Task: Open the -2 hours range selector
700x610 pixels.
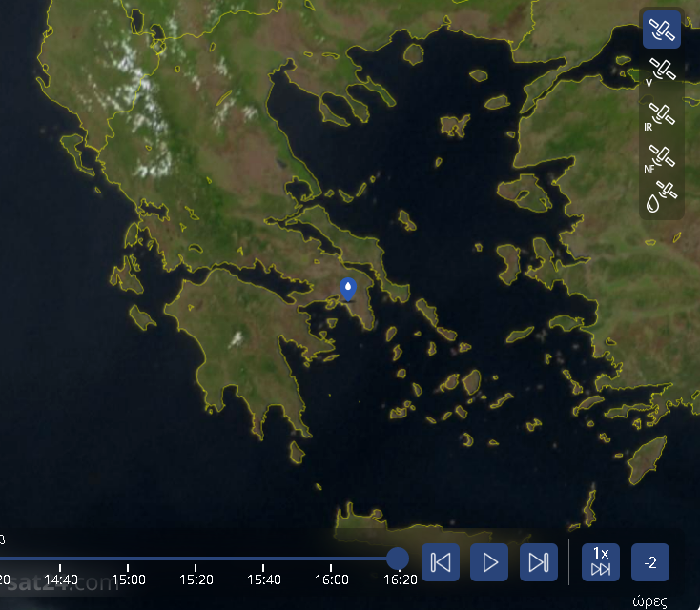Action: point(650,562)
